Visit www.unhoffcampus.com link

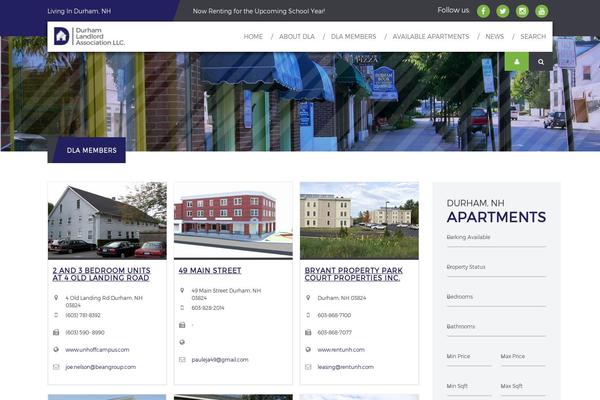tap(97, 349)
